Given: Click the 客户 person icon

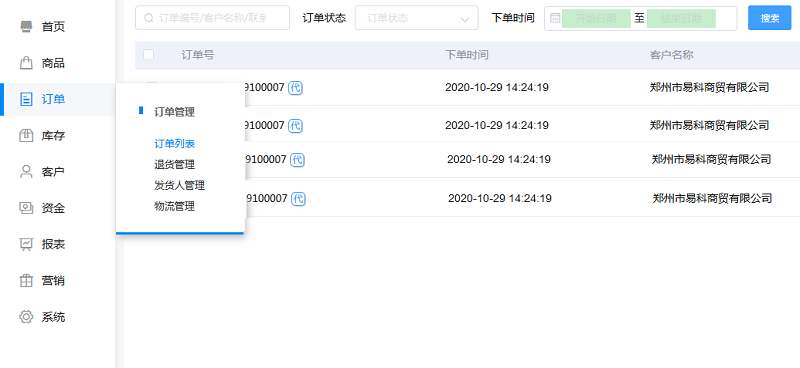Looking at the screenshot, I should tap(26, 171).
